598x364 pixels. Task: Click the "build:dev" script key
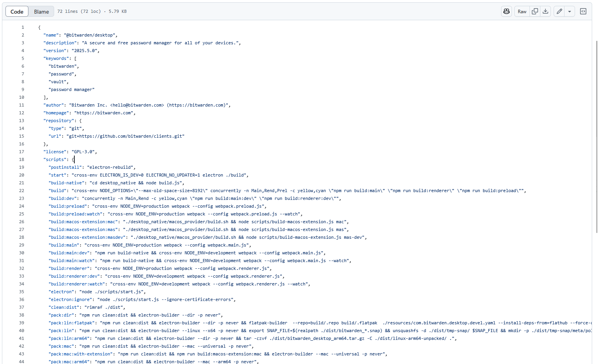click(x=62, y=198)
